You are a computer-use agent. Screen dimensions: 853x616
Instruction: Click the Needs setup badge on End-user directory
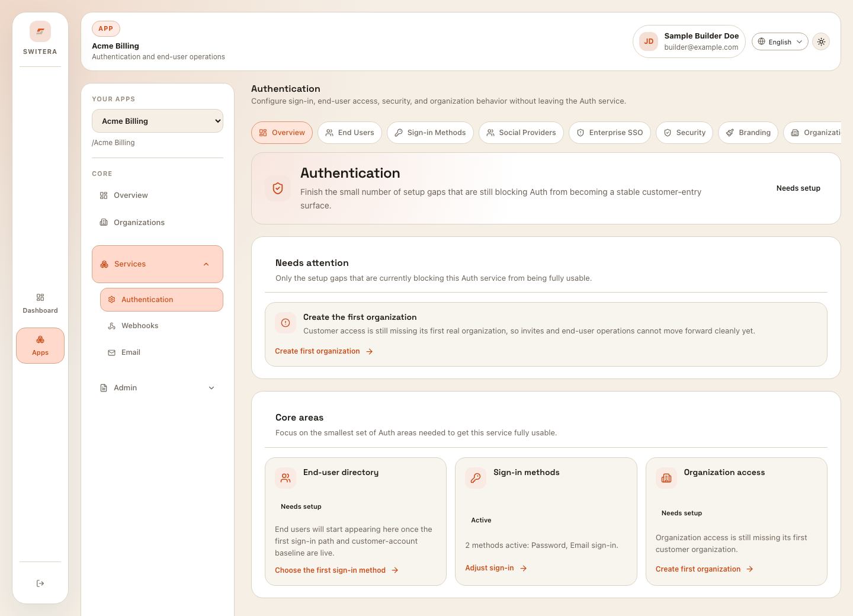(x=301, y=506)
